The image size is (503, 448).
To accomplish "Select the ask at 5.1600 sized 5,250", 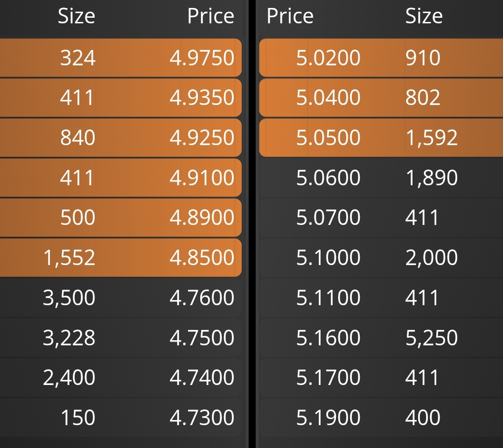I will coord(381,337).
